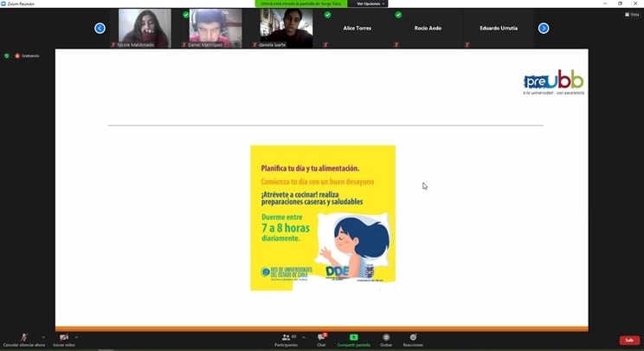Expand audio options arrow beside microphone
This screenshot has width=644, height=351.
[x=43, y=336]
